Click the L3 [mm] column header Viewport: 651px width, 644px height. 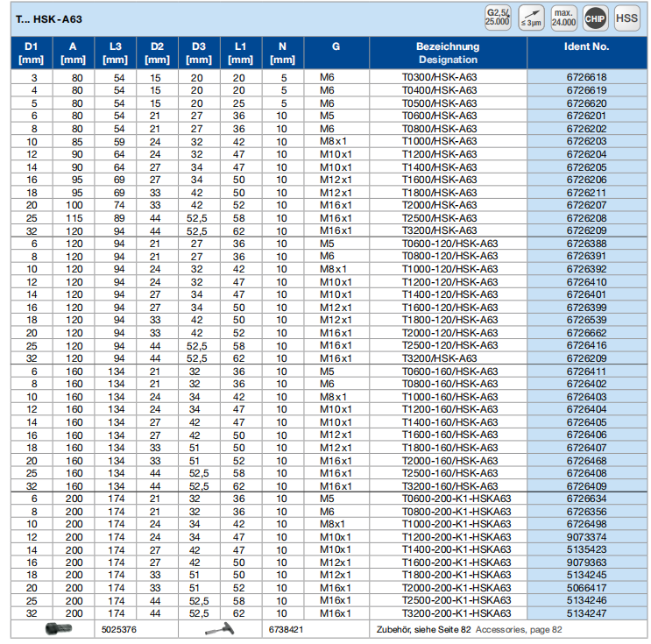(x=115, y=53)
